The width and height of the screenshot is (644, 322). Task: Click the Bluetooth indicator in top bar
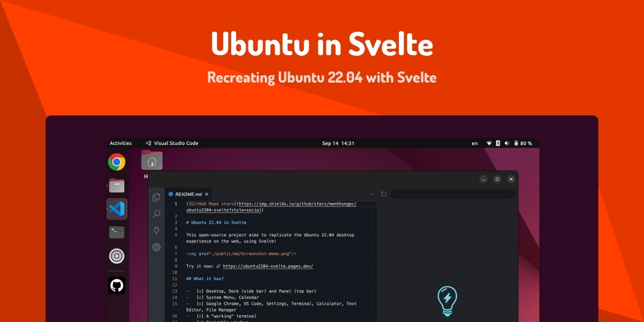(x=497, y=143)
